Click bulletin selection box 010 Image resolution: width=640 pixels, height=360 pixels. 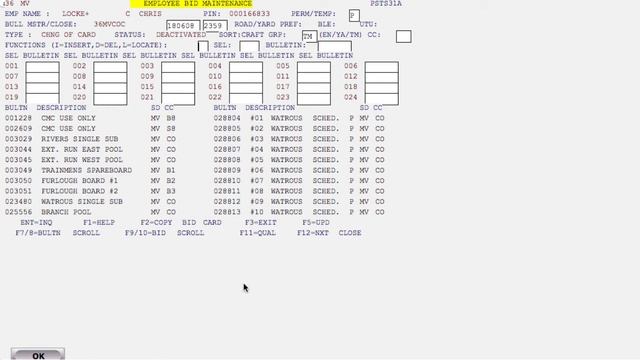pos(246,77)
